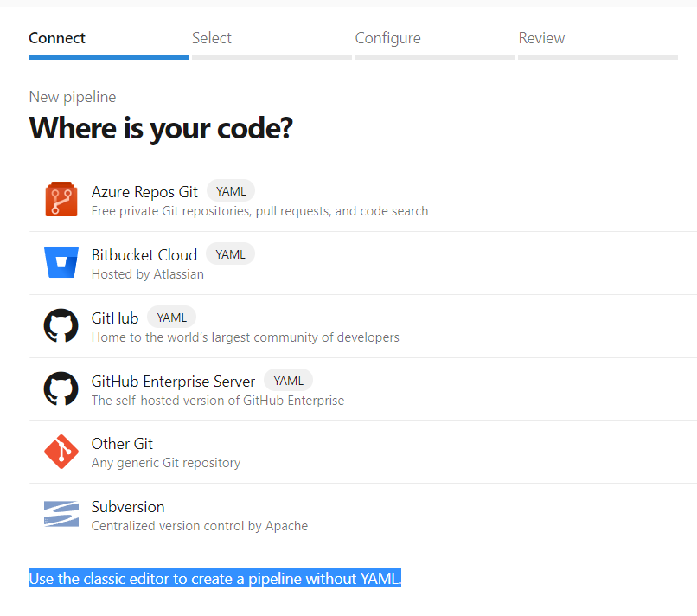Click 'Hosted by Atlassian' description text

click(x=148, y=274)
